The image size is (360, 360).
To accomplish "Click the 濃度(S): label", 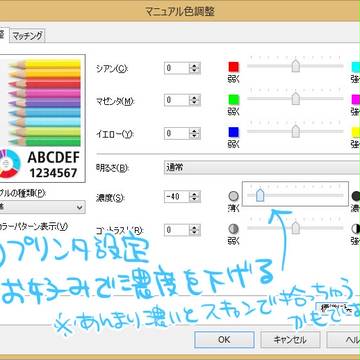I will point(110,197).
